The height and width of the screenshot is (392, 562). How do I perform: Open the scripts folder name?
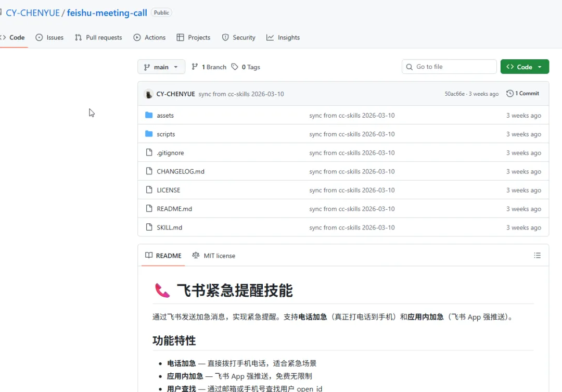point(166,134)
